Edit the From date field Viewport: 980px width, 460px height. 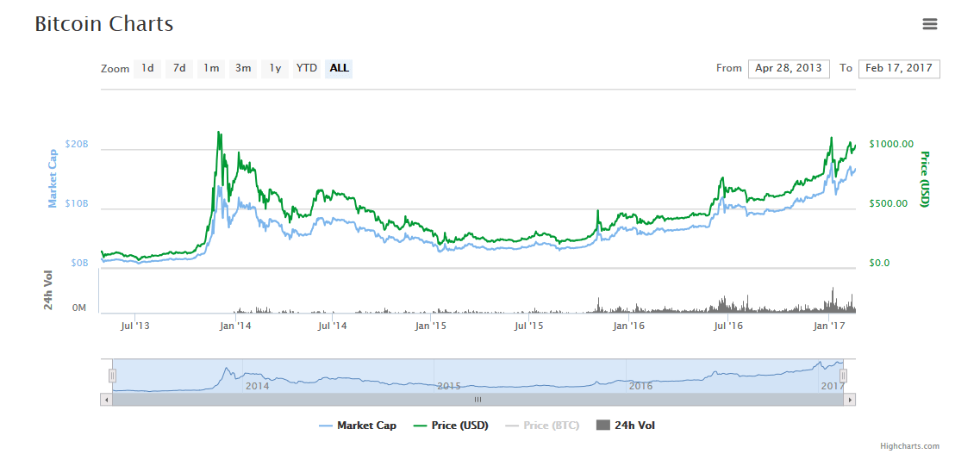(789, 69)
